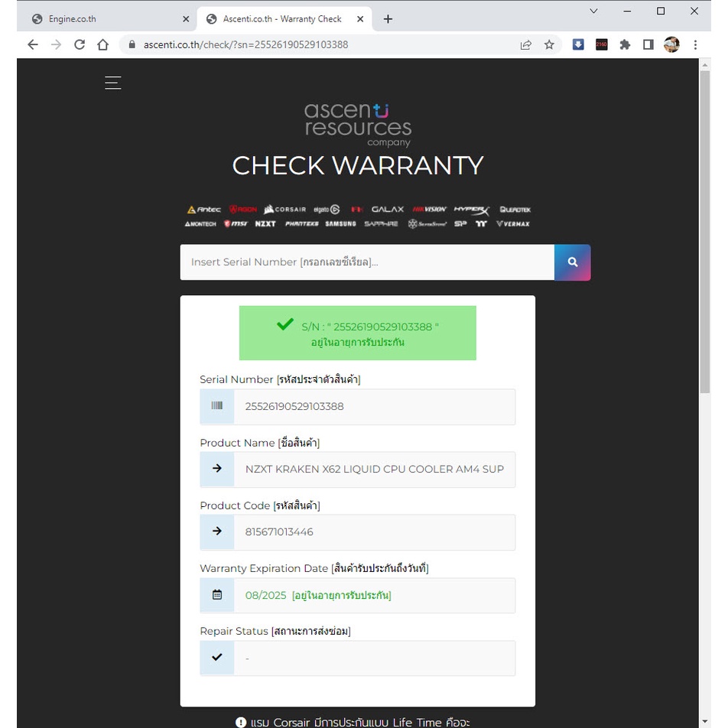This screenshot has width=728, height=728.
Task: Click the Product Name text field
Action: pos(374,470)
